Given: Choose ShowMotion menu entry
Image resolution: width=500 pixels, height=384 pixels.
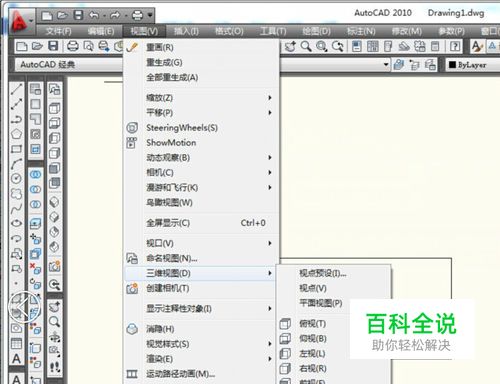Looking at the screenshot, I should point(201,143).
